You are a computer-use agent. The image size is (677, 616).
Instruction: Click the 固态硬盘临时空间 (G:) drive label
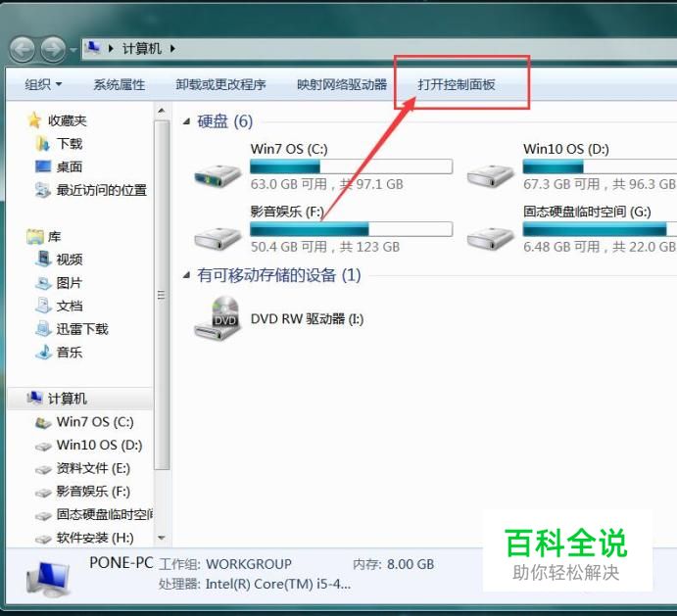pyautogui.click(x=587, y=212)
